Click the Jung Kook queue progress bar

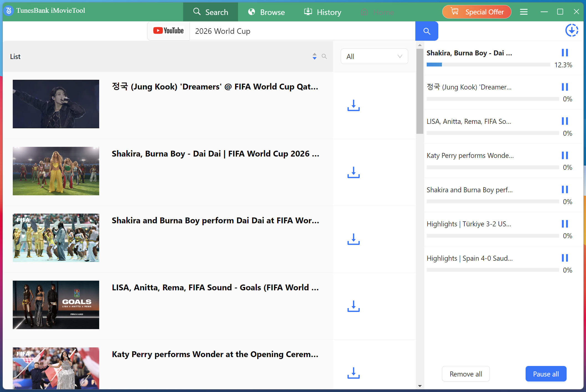pyautogui.click(x=493, y=99)
